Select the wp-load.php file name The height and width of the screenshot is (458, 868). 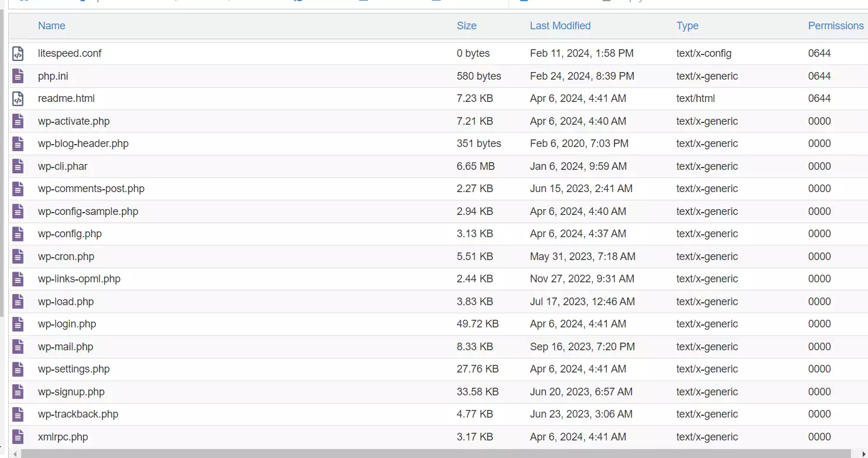pyautogui.click(x=66, y=302)
